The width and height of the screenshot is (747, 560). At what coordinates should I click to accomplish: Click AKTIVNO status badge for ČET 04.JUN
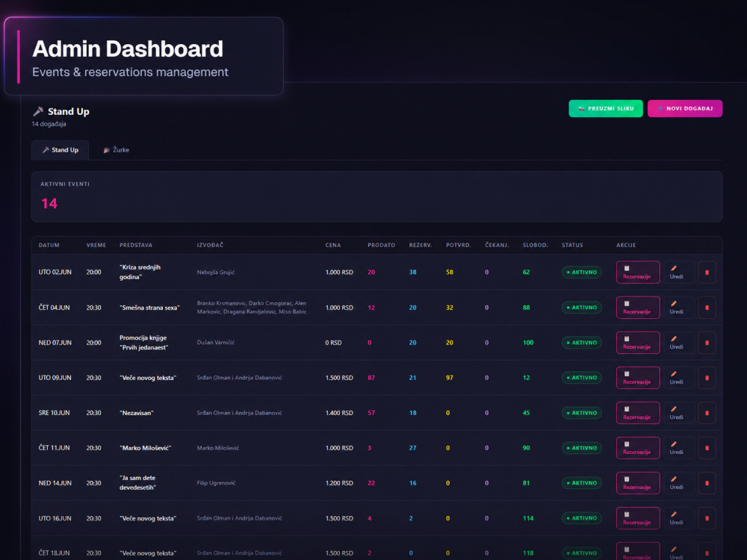pos(582,308)
